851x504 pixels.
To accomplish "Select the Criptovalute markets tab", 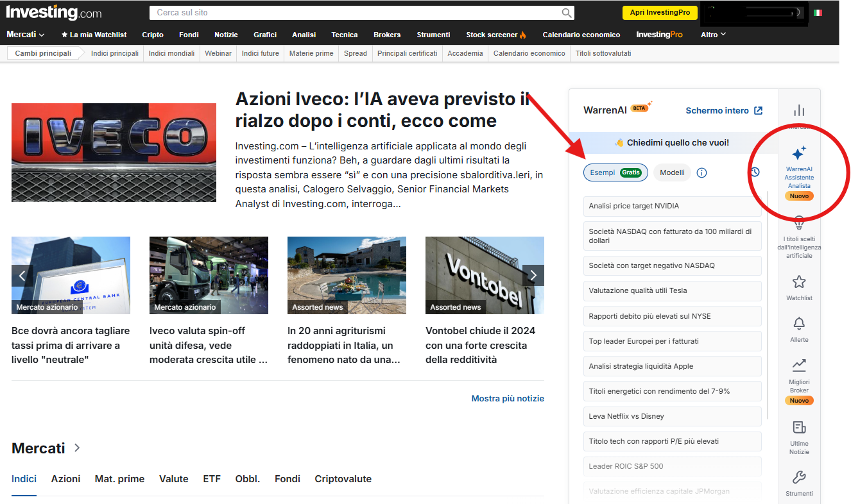I will (x=343, y=479).
